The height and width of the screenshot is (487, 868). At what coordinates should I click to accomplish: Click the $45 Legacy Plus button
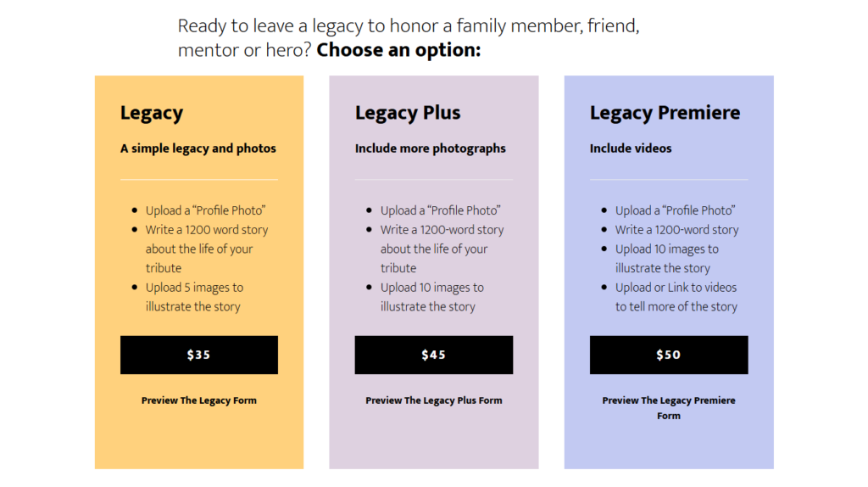(433, 355)
